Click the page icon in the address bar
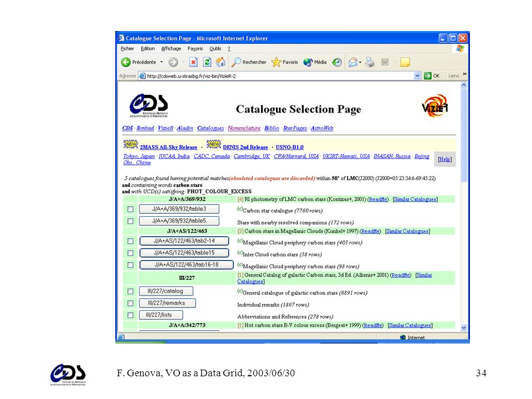Screen dimensions: 532x399 (142, 76)
